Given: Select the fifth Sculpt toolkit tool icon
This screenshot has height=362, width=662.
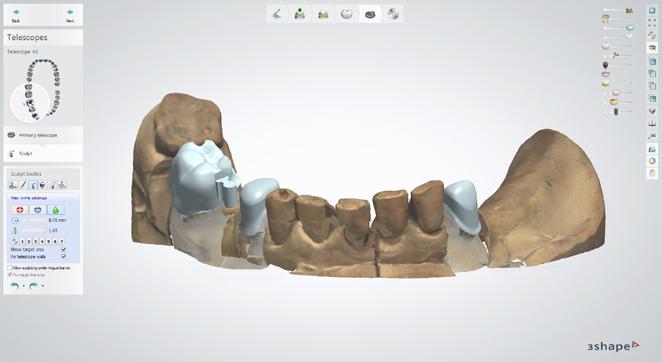Looking at the screenshot, I should [52, 185].
